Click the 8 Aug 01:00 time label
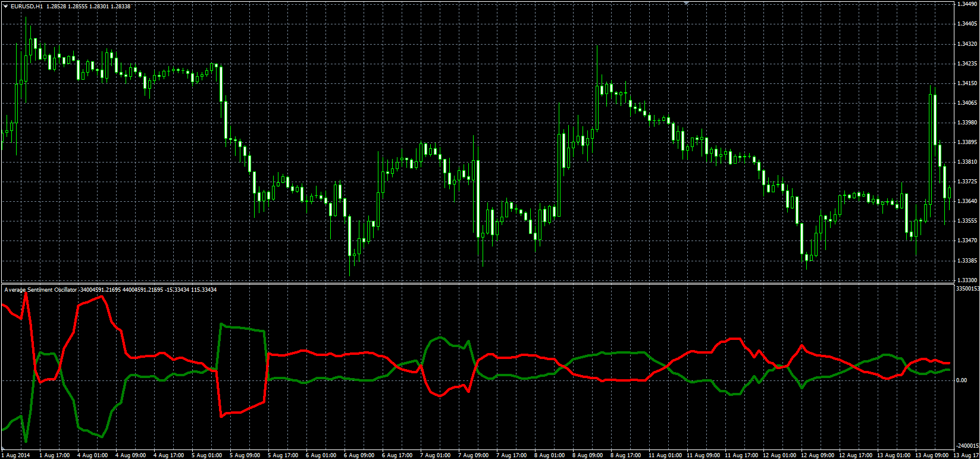This screenshot has height=459, width=980. (x=549, y=455)
